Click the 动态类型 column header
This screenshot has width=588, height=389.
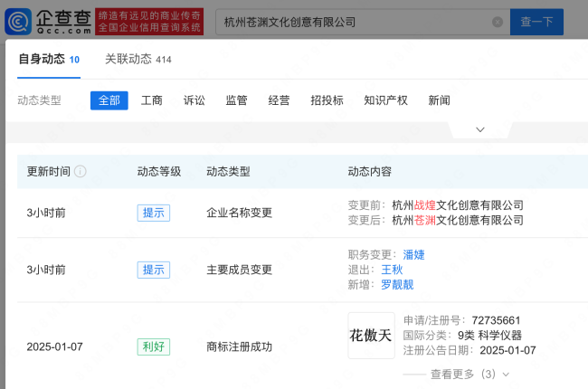228,171
